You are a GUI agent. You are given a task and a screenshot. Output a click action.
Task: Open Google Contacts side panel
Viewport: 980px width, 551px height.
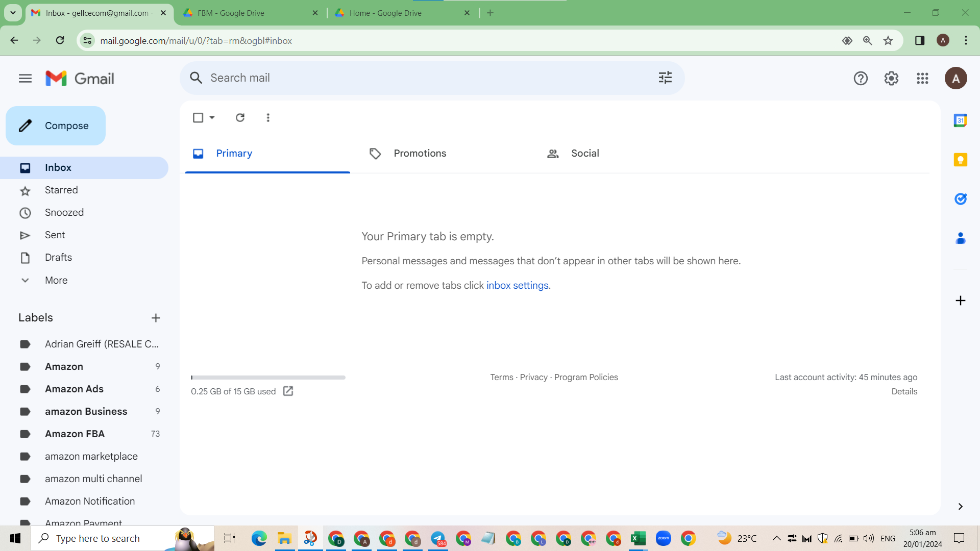[960, 238]
